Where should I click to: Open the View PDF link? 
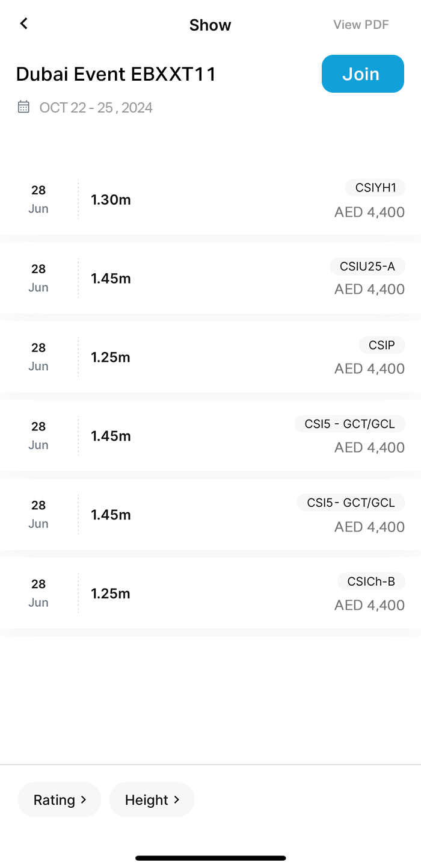tap(361, 25)
